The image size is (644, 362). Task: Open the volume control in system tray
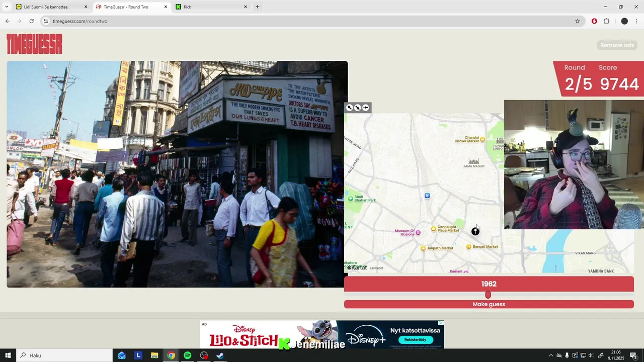point(591,355)
